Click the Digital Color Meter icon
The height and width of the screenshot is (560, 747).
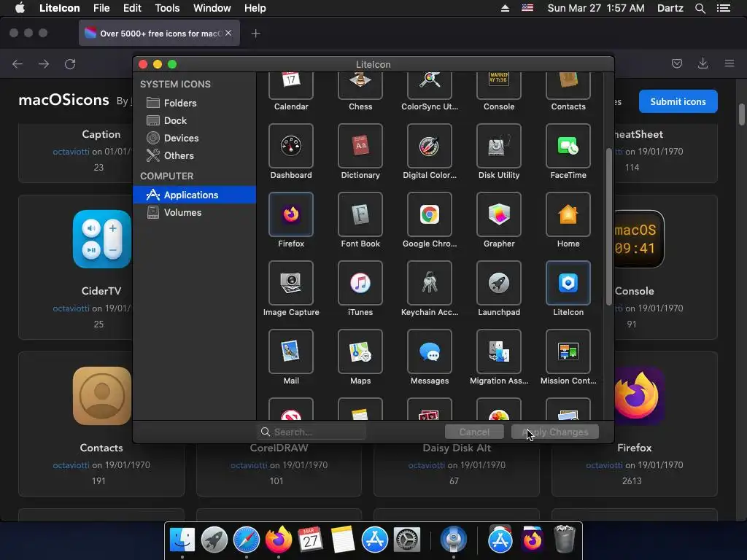[430, 146]
